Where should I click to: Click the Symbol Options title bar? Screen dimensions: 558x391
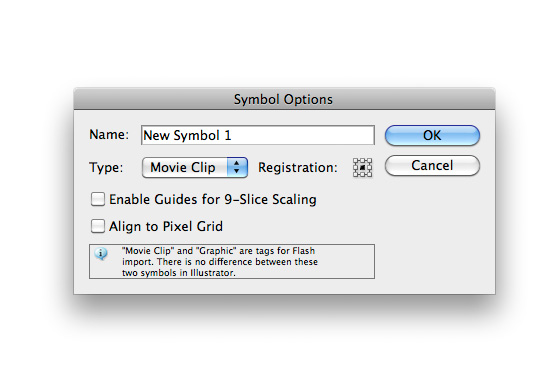point(284,99)
